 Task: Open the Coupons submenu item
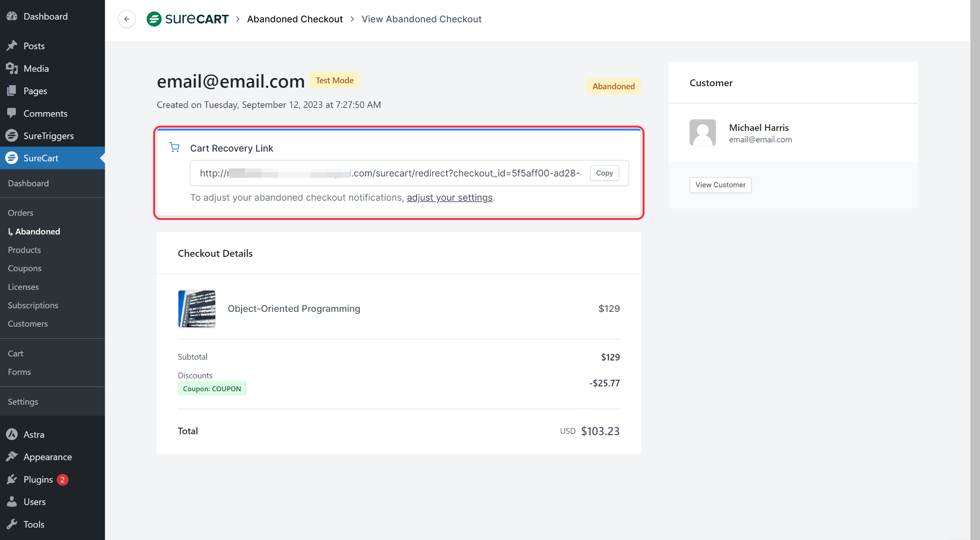click(24, 268)
